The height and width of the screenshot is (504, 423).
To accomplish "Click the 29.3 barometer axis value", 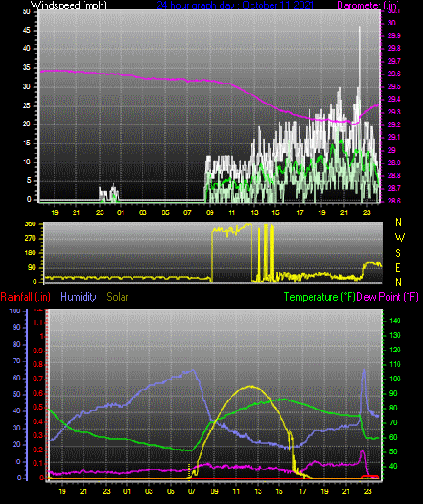I will pos(394,112).
